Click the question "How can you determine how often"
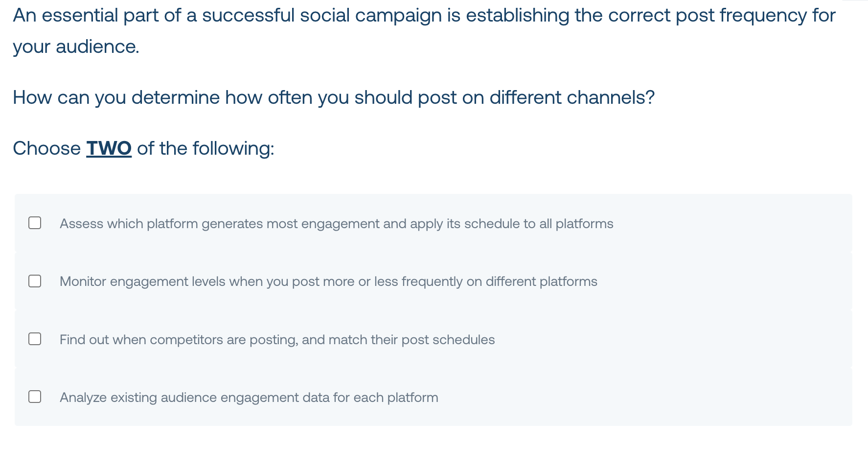Viewport: 868px width, 470px height. click(x=334, y=97)
